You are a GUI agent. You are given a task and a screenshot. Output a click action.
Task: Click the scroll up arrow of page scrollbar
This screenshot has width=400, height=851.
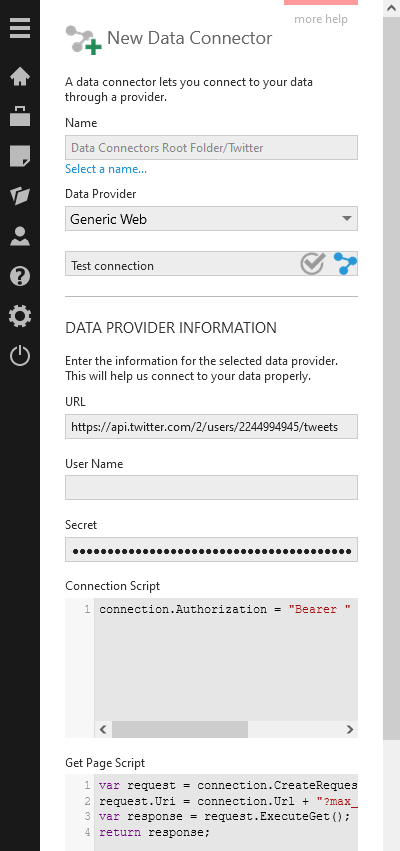click(391, 9)
